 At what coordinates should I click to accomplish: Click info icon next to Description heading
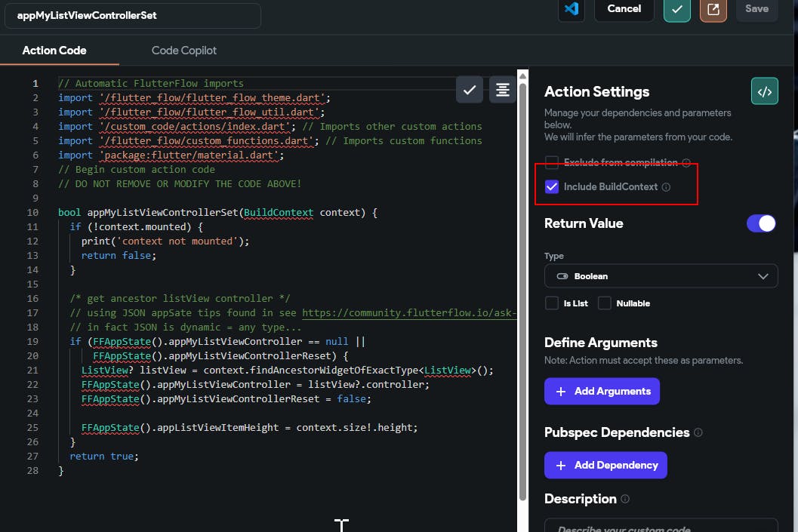pyautogui.click(x=625, y=499)
